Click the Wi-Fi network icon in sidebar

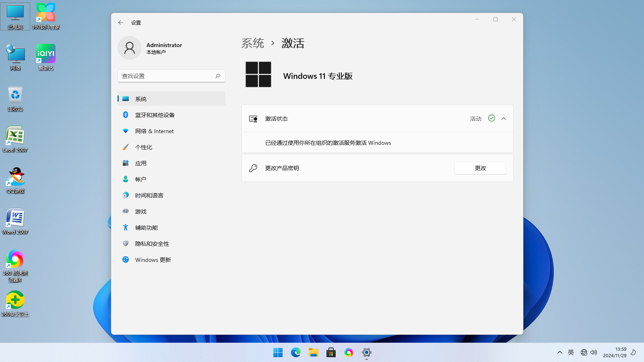click(x=126, y=131)
